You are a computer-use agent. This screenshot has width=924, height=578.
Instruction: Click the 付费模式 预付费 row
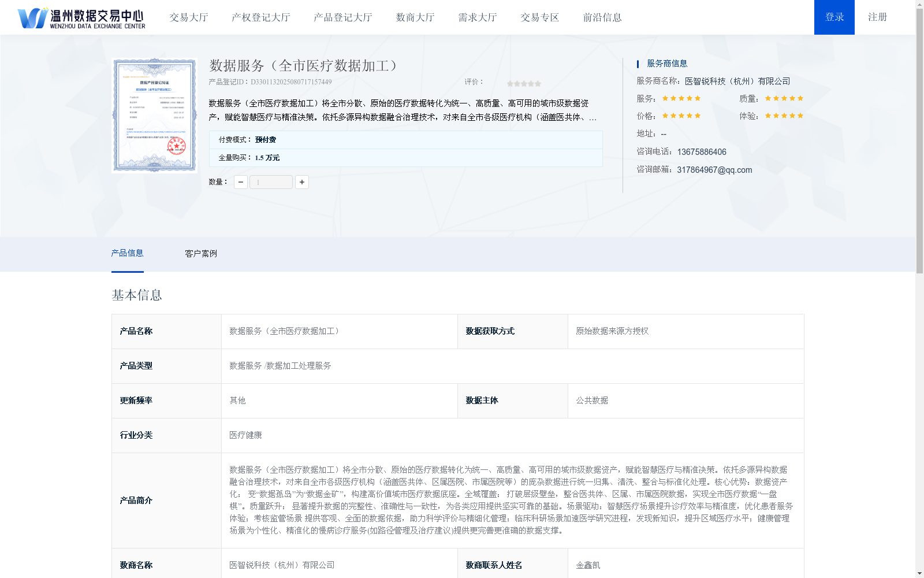coord(406,140)
